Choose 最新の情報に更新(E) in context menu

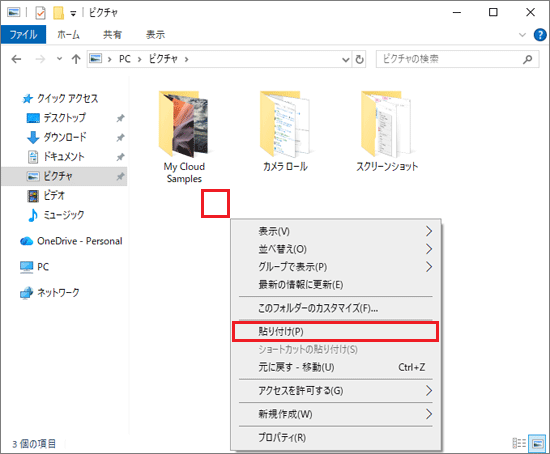[336, 285]
